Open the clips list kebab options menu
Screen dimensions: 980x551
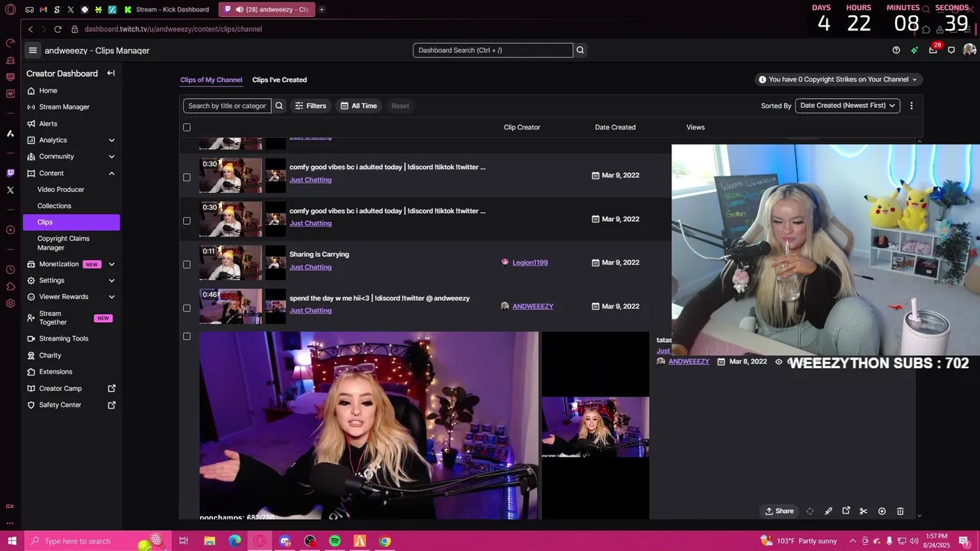(911, 106)
